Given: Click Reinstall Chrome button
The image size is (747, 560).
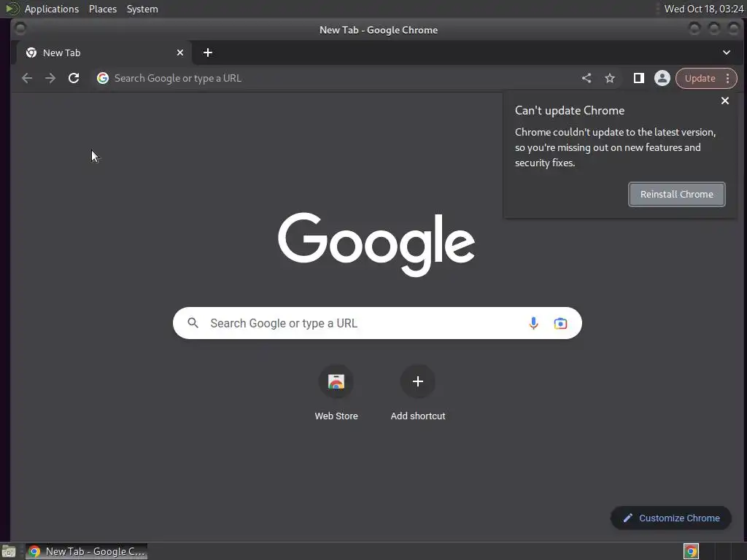Looking at the screenshot, I should (x=676, y=194).
